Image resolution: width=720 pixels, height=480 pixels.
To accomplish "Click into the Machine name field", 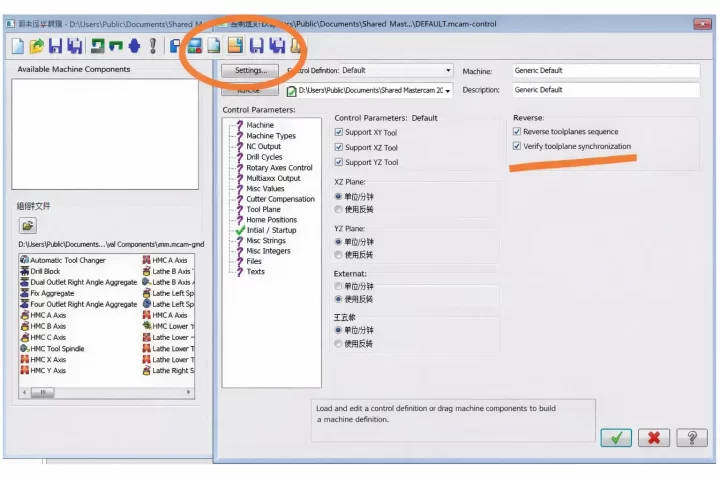I will 606,71.
